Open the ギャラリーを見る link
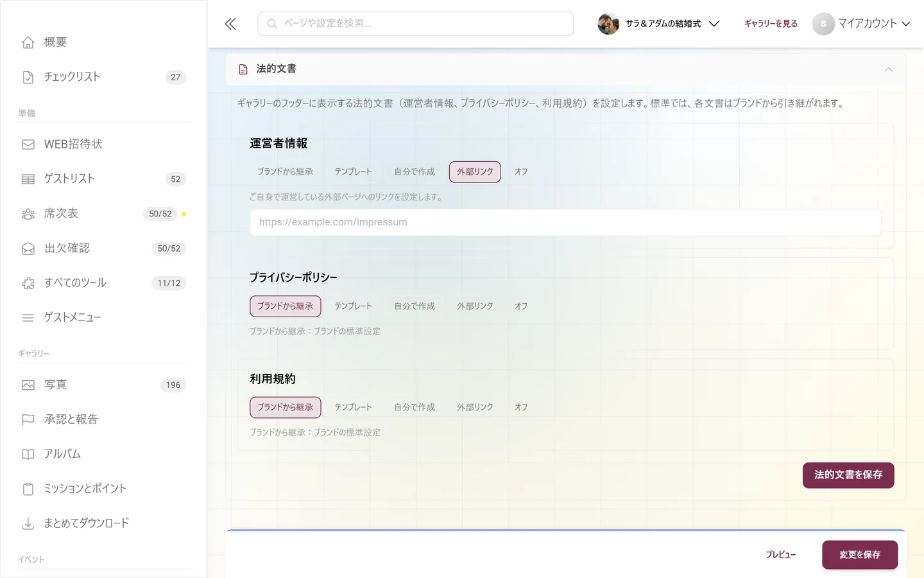The image size is (924, 578). point(771,24)
